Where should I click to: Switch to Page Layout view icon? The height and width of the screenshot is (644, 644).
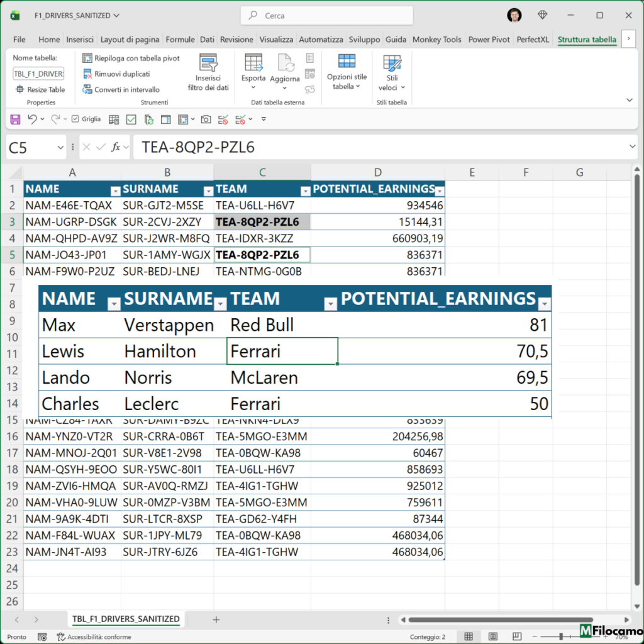[x=493, y=636]
